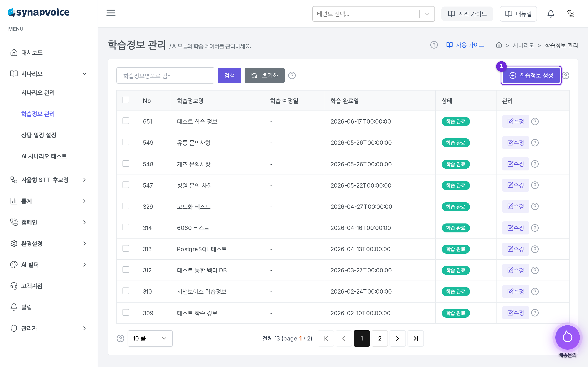588x367 pixels.
Task: Tick the checkbox for PostgreSQL 테스트
Action: point(126,249)
